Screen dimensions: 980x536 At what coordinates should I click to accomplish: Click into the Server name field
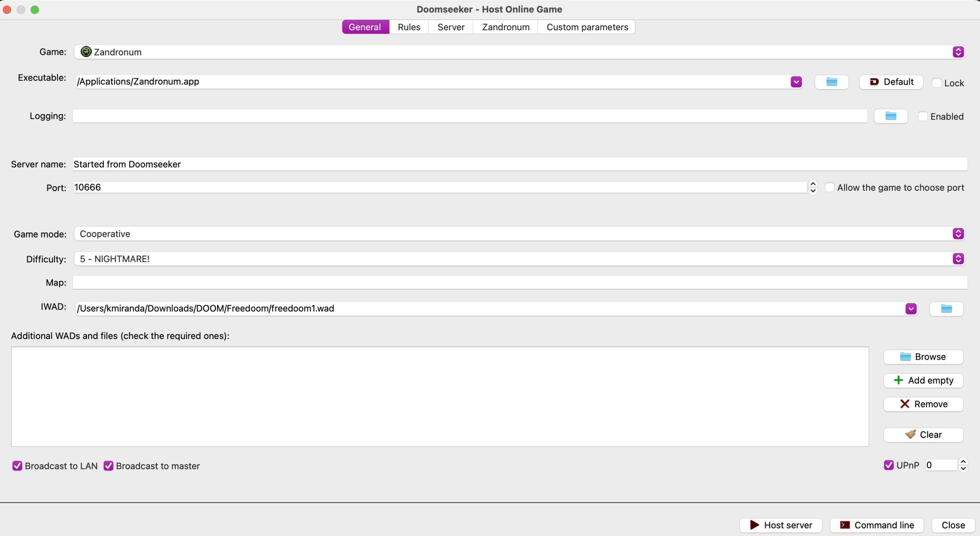coord(520,164)
